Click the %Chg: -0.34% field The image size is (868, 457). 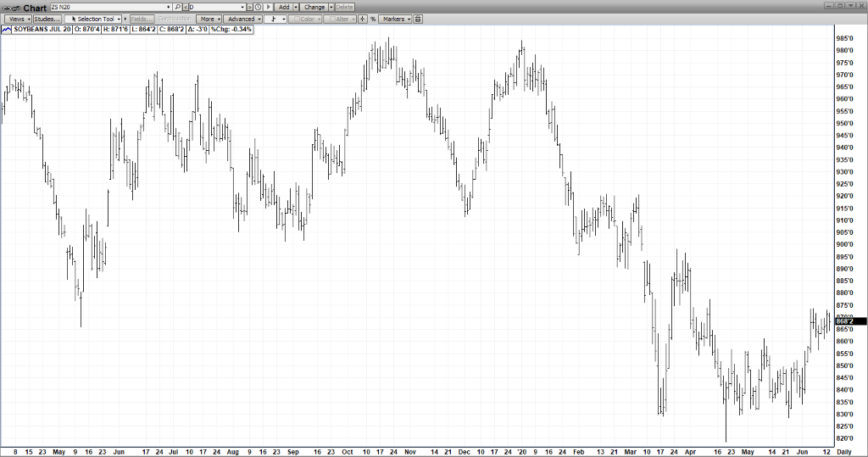(x=231, y=30)
